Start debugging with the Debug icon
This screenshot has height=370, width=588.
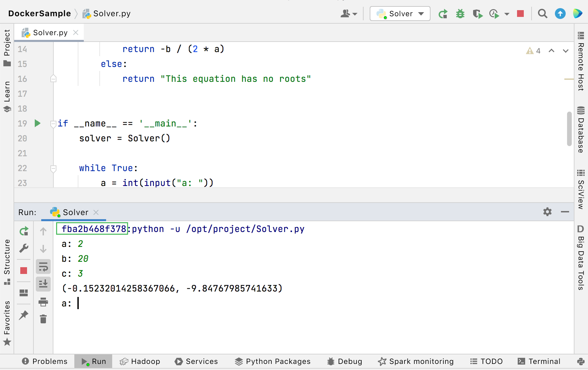point(460,14)
